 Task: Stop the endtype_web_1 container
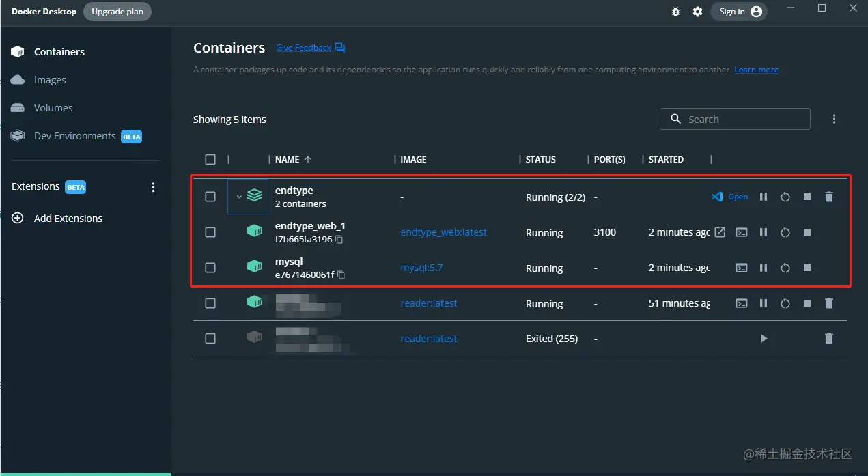click(x=807, y=232)
